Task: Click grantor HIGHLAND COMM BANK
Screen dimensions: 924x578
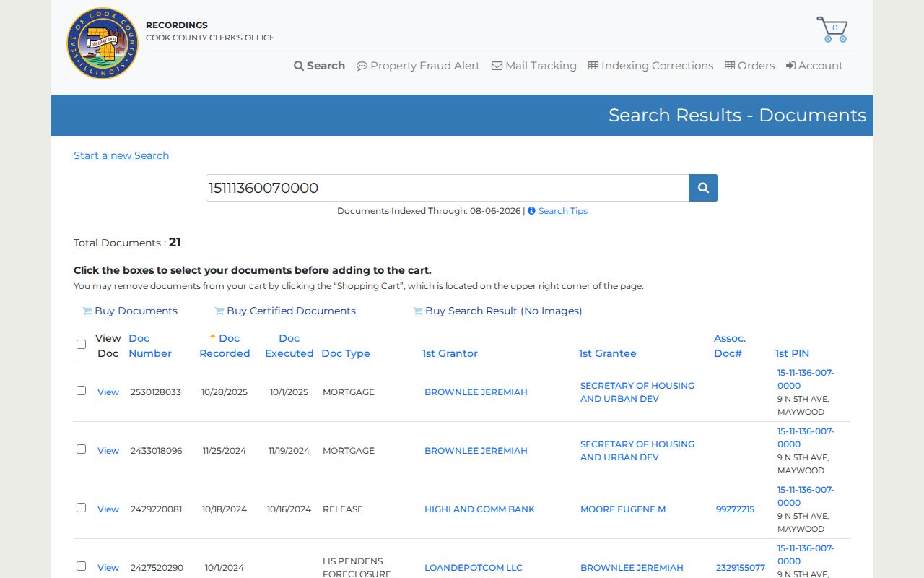Action: click(479, 509)
